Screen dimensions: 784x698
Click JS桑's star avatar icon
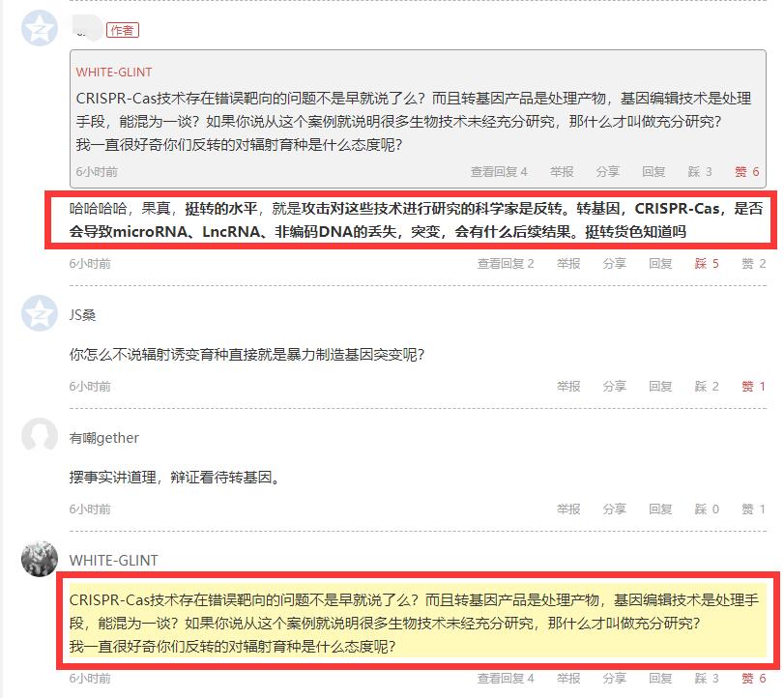point(40,313)
